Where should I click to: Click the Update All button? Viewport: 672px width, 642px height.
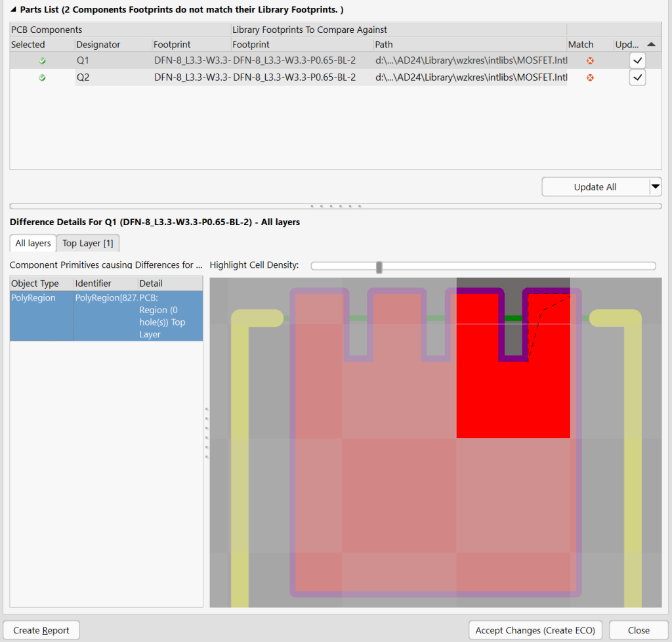[595, 187]
